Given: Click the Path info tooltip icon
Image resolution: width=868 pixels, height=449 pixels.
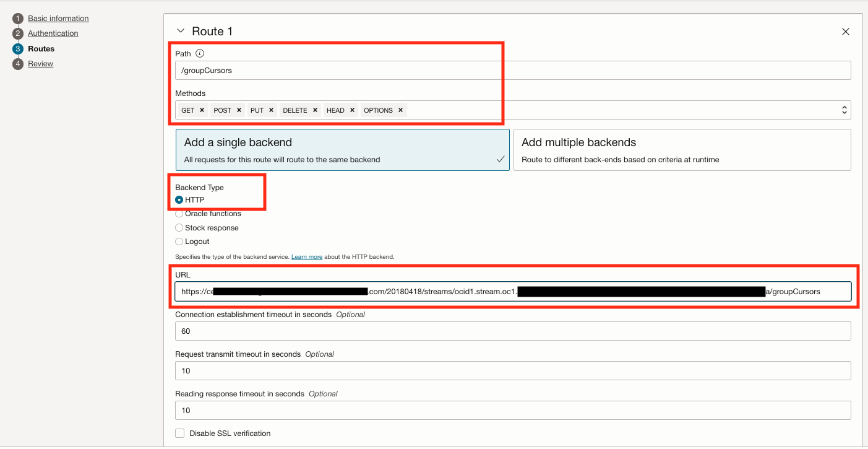Looking at the screenshot, I should pyautogui.click(x=199, y=53).
